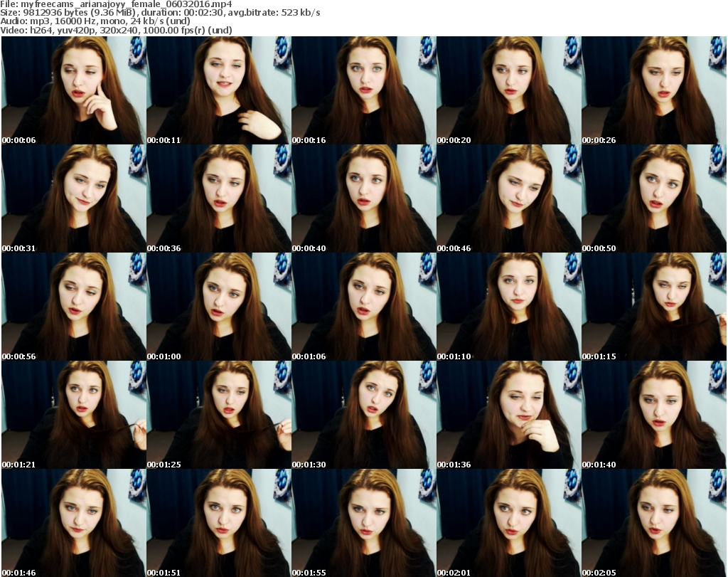The image size is (728, 577).
Task: Open the frame labeled 00:01:15
Action: click(654, 307)
